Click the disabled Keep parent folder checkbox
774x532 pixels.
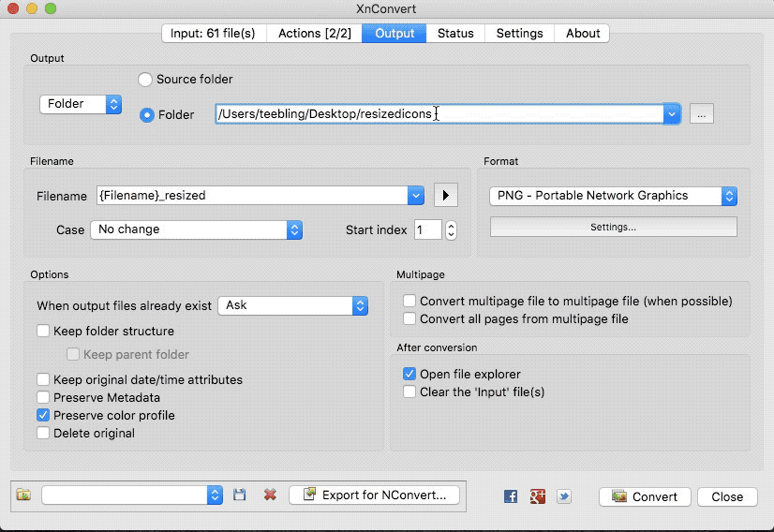coord(72,354)
